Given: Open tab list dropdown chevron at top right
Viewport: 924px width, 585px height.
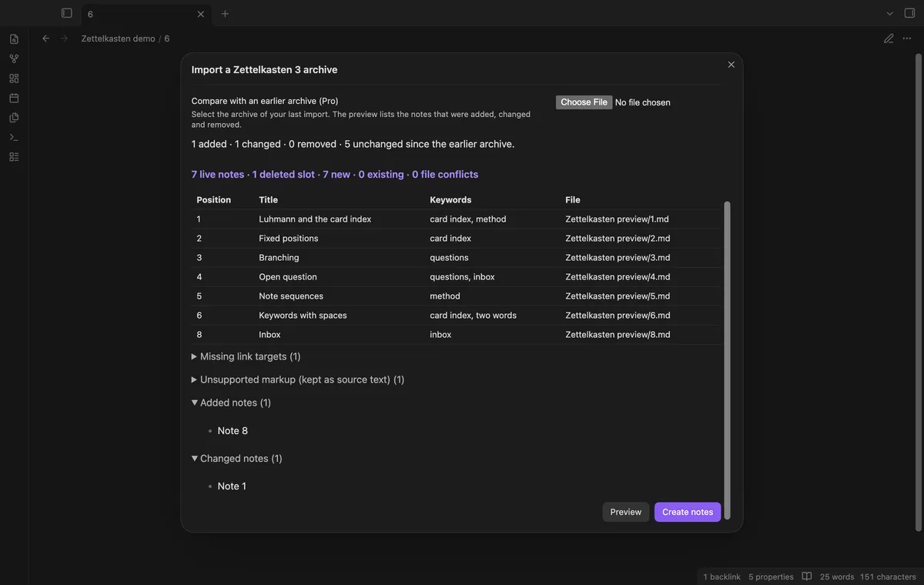Looking at the screenshot, I should [x=890, y=13].
